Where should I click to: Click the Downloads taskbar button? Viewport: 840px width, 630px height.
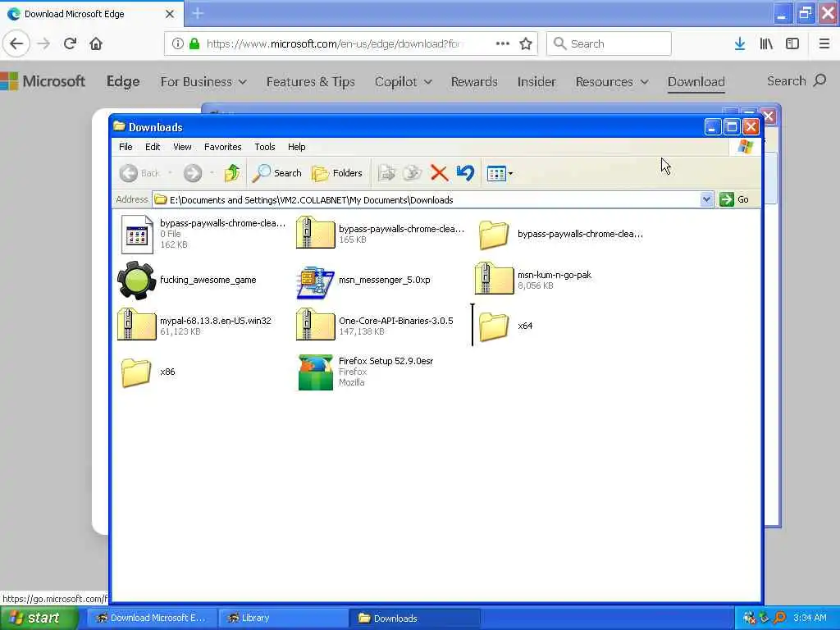(x=414, y=618)
